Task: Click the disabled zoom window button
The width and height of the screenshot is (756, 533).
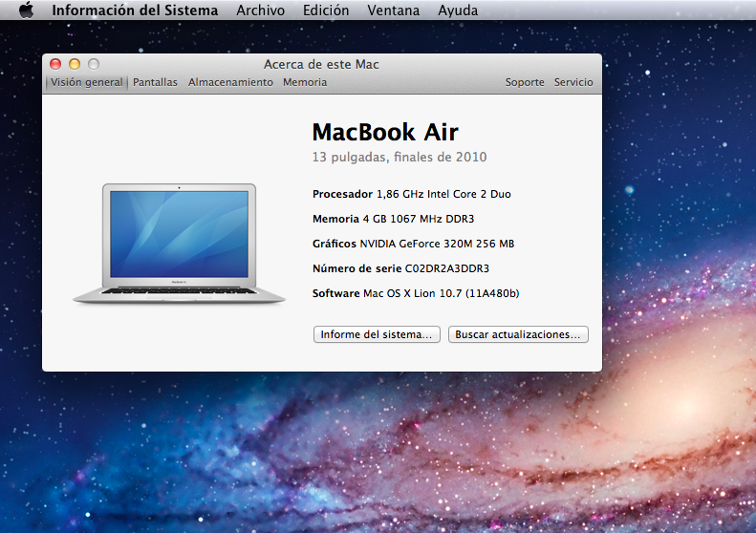Action: click(94, 64)
